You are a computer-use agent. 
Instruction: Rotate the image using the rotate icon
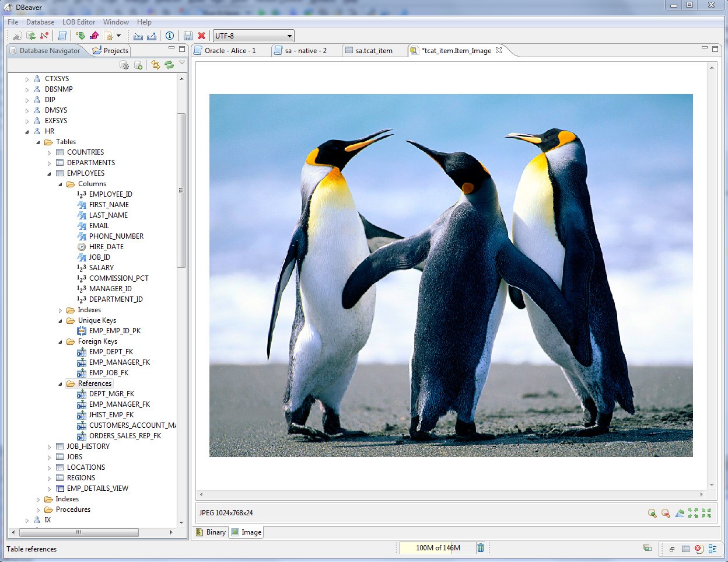(x=680, y=513)
